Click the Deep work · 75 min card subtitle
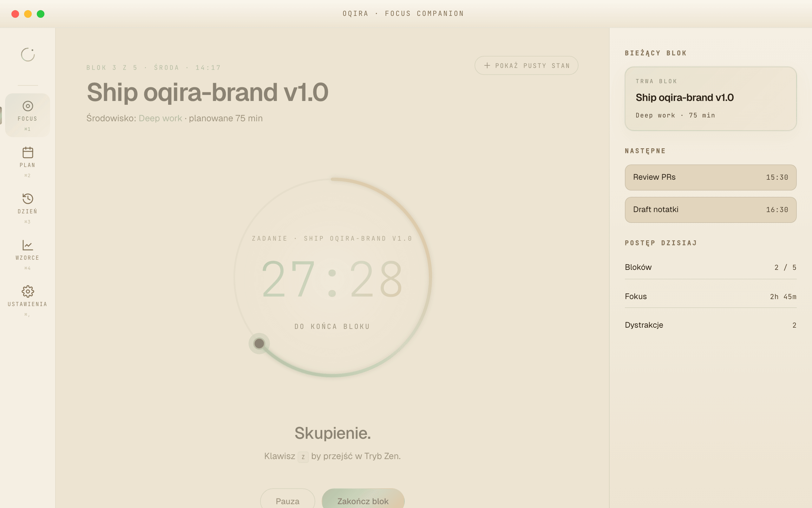812x508 pixels. (675, 115)
